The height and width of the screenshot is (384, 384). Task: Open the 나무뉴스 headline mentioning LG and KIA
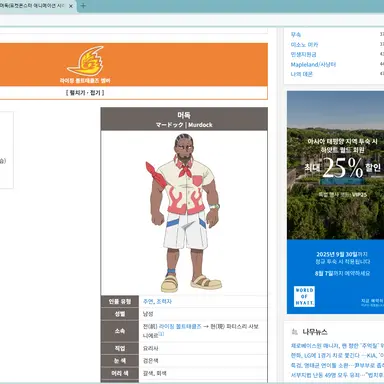(x=337, y=355)
